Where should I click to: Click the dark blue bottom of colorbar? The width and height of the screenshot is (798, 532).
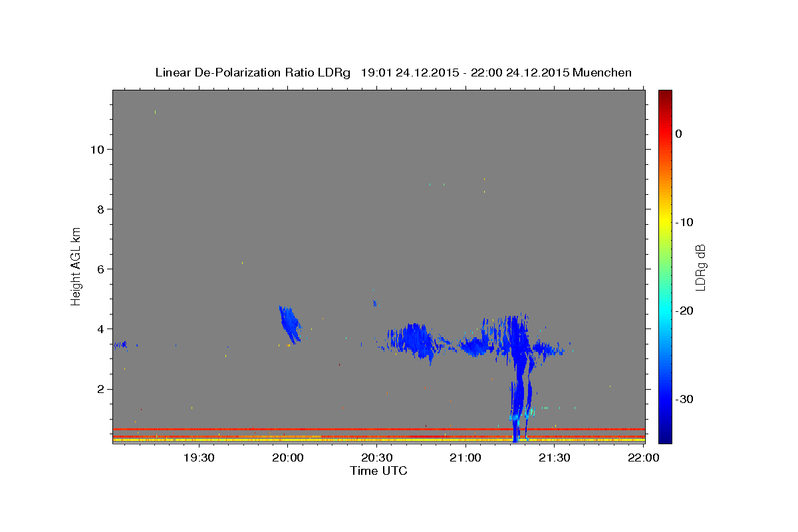(x=665, y=438)
